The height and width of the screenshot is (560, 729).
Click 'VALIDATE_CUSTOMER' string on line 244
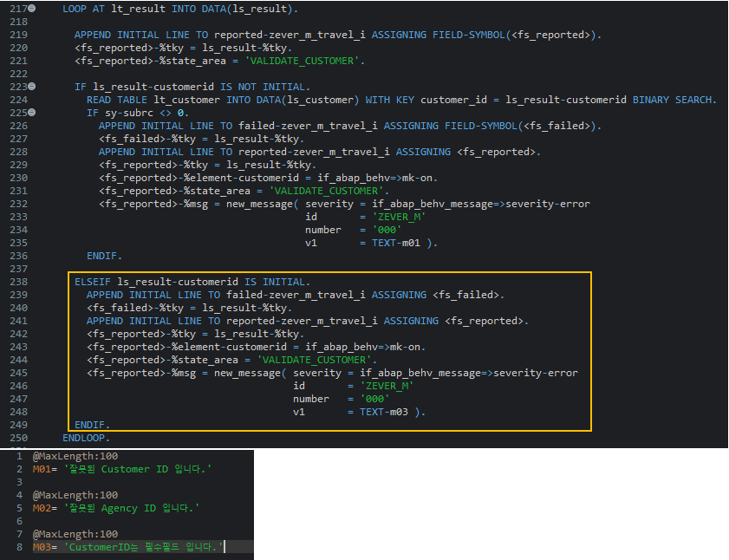tap(315, 360)
